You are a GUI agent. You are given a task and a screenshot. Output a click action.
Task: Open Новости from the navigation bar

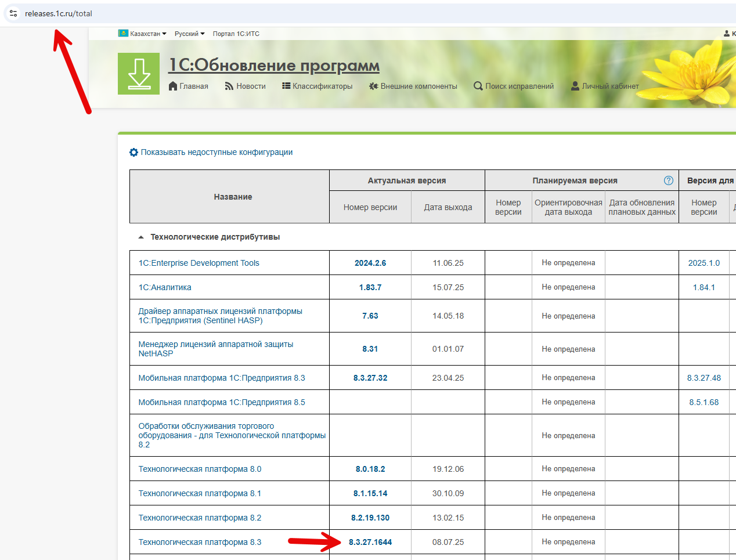click(245, 86)
